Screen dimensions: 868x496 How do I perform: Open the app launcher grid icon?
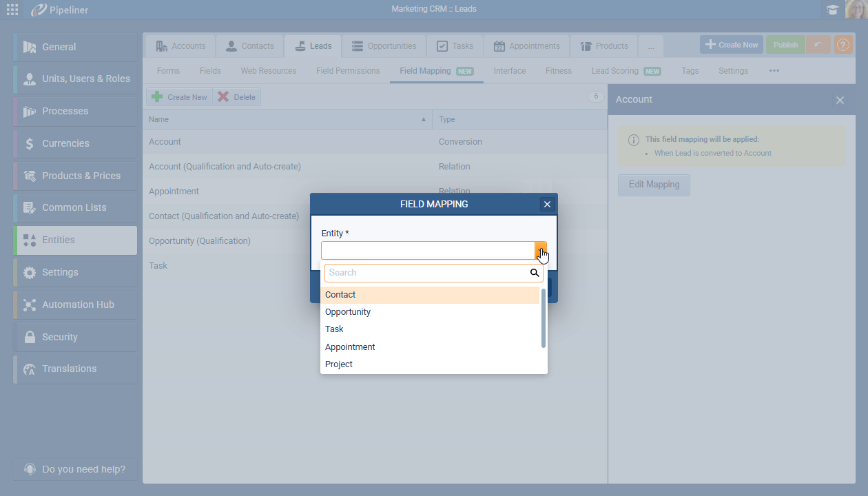(12, 10)
